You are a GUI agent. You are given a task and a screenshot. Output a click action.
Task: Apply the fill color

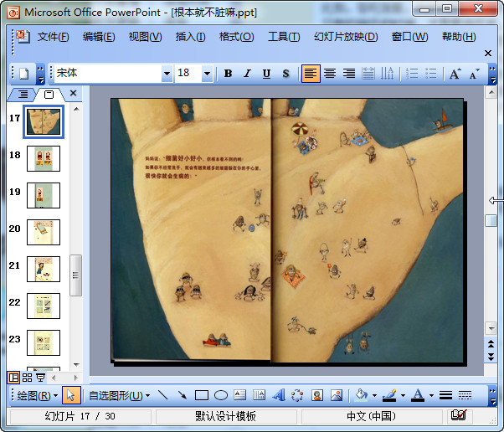(361, 395)
